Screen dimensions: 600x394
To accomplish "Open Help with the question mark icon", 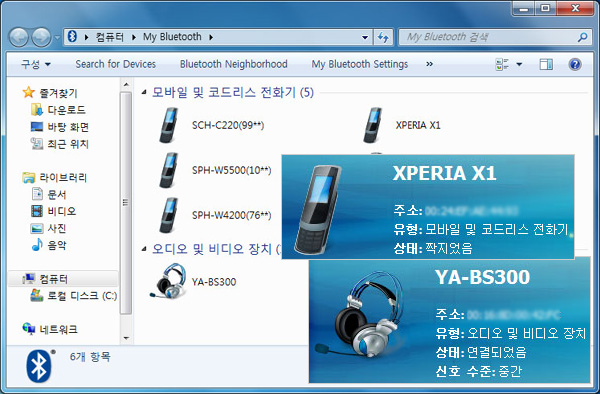I will click(575, 64).
